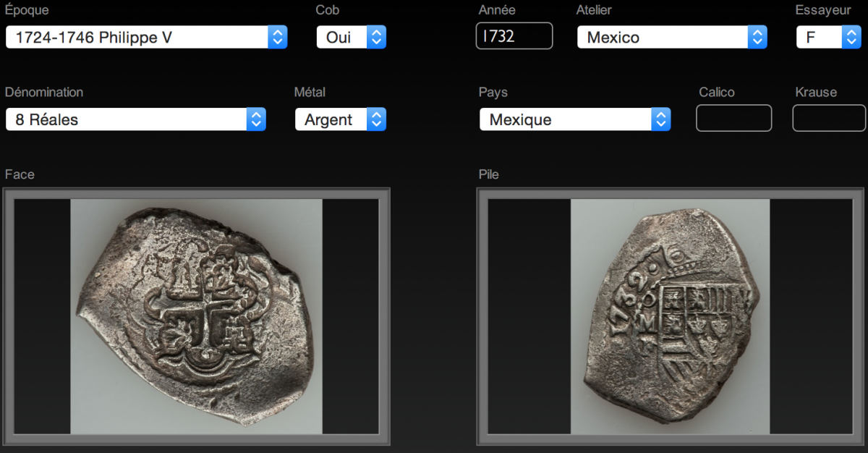Open the Essayeur dropdown set to F
Viewport: 868px width, 453px height.
(x=829, y=37)
